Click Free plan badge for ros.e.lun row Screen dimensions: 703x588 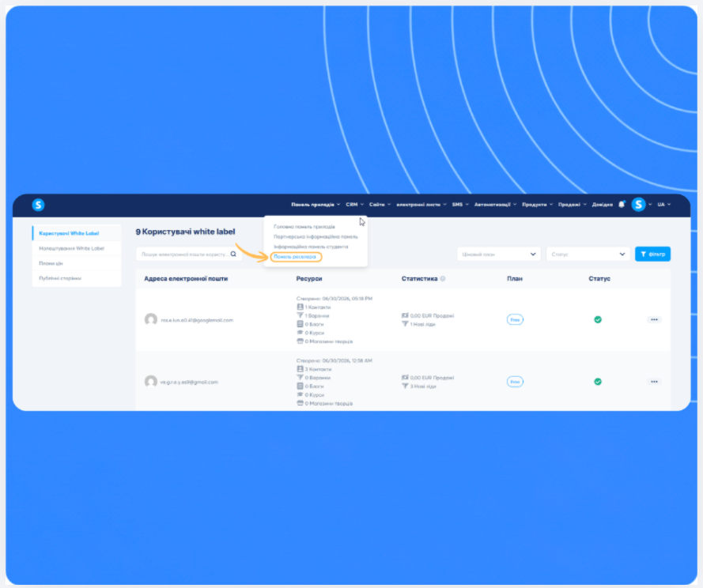click(x=515, y=319)
